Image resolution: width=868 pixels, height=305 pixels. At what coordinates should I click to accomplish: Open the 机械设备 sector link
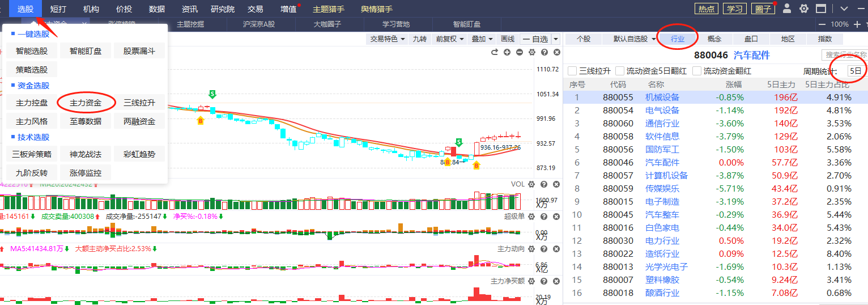(x=662, y=98)
